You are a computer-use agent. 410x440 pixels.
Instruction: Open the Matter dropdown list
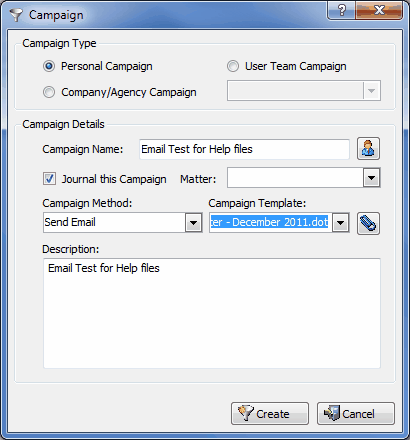(371, 178)
